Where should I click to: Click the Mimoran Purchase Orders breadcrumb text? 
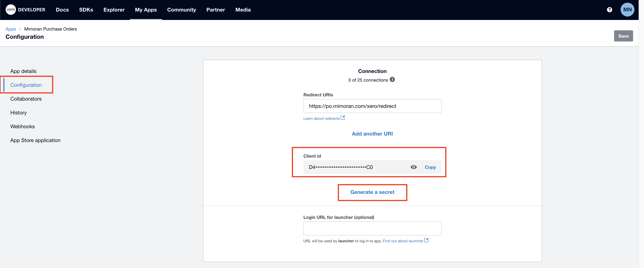click(50, 29)
